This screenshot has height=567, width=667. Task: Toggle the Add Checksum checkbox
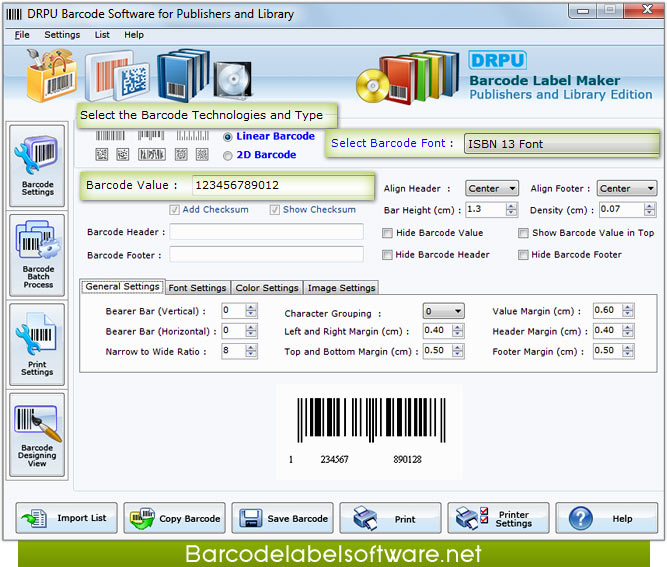[x=174, y=210]
